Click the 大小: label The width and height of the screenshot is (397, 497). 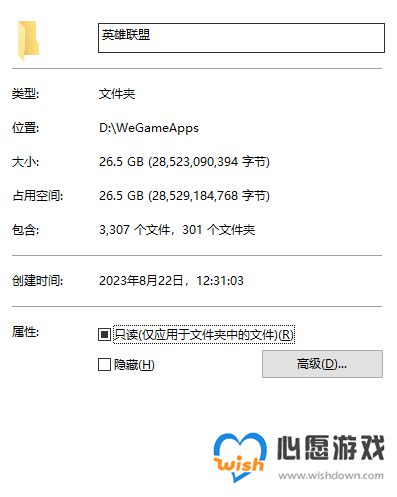click(26, 162)
